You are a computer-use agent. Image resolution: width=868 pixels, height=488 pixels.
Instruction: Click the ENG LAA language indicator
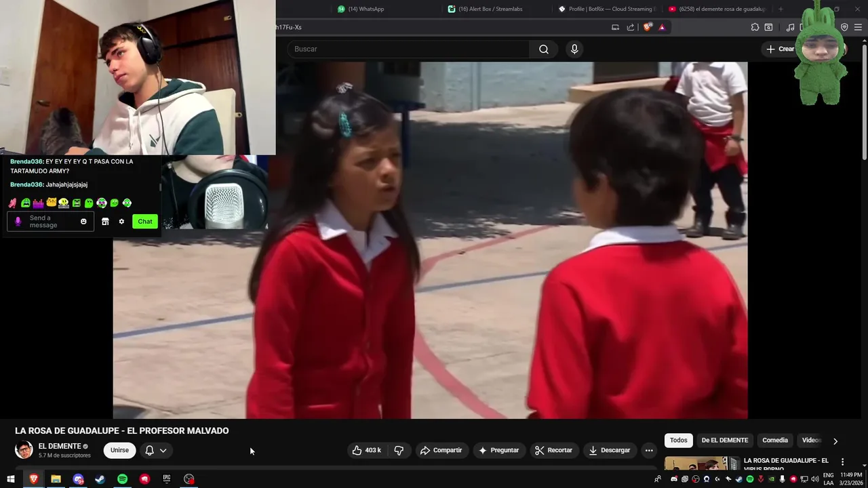click(829, 479)
